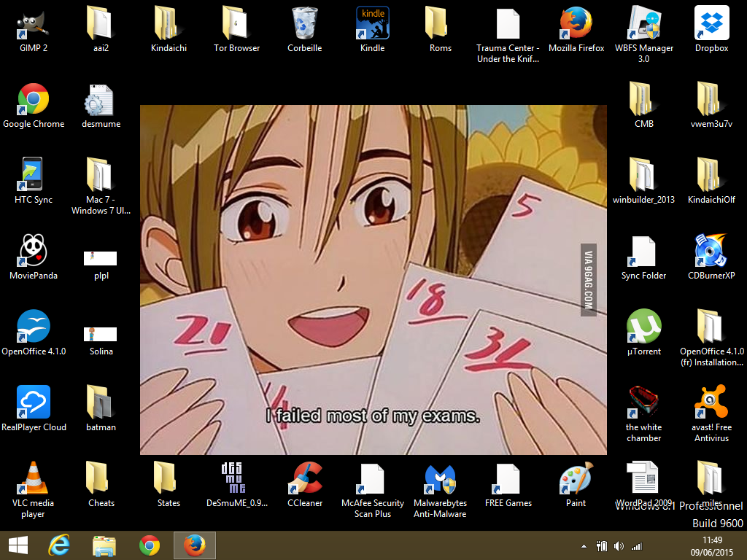
Task: Open the Kindaichi folder
Action: pos(169,24)
